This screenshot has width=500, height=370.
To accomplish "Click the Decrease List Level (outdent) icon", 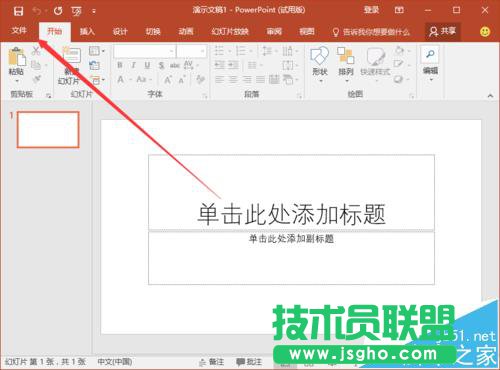I will [x=220, y=65].
